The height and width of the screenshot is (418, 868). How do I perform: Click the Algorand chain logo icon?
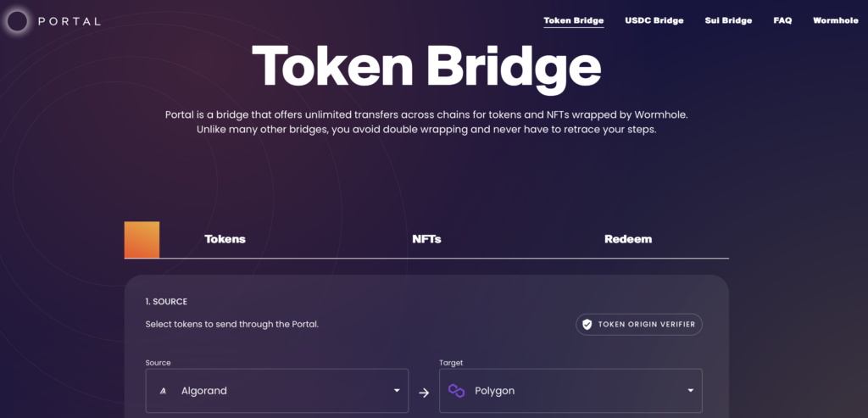point(163,391)
